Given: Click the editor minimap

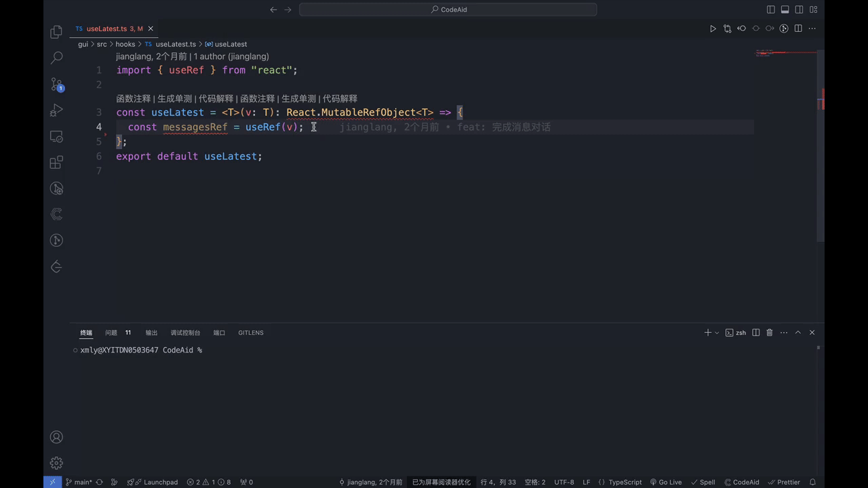Looking at the screenshot, I should (x=785, y=53).
